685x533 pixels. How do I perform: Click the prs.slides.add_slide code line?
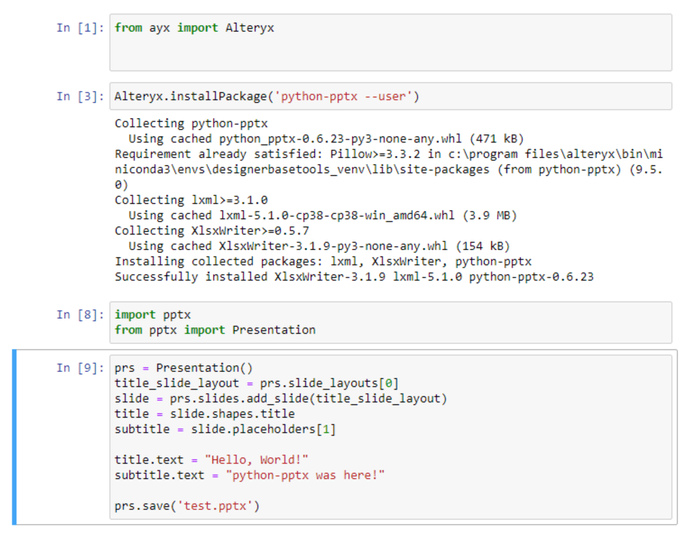point(281,398)
